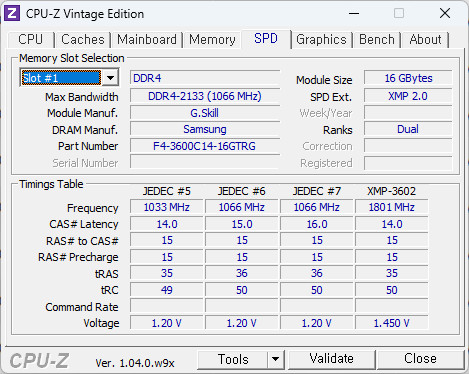Viewport: 469px width, 374px height.
Task: Expand the Tools dropdown arrow
Action: tap(275, 359)
